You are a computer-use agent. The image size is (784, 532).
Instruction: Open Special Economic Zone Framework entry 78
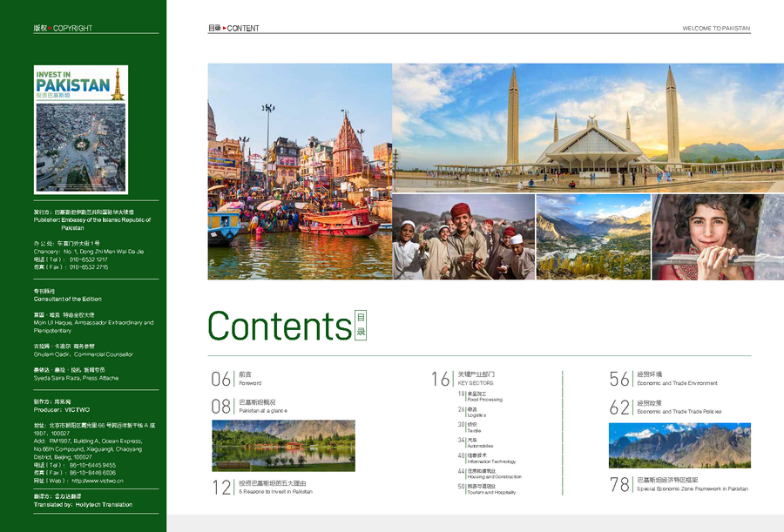coord(679,484)
